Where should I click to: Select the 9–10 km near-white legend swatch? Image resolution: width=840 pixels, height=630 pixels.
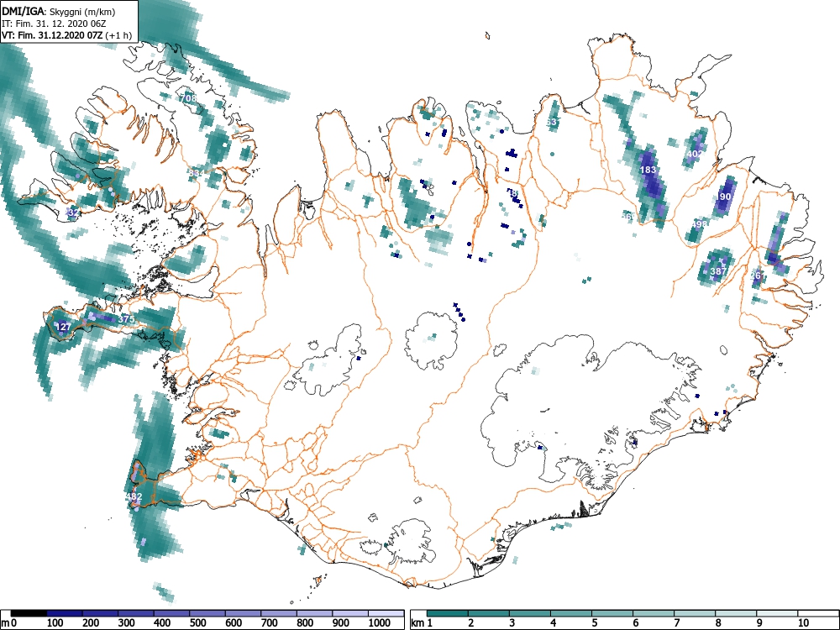coord(777,613)
